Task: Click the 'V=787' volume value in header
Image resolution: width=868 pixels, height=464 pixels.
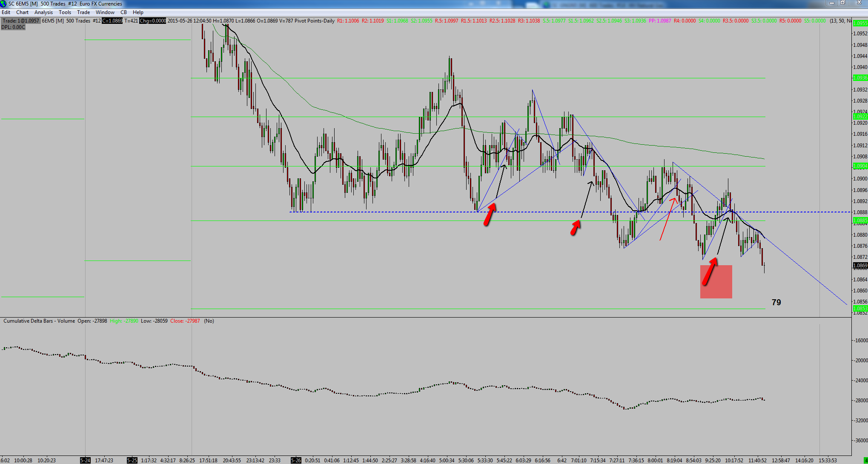Action: point(287,21)
